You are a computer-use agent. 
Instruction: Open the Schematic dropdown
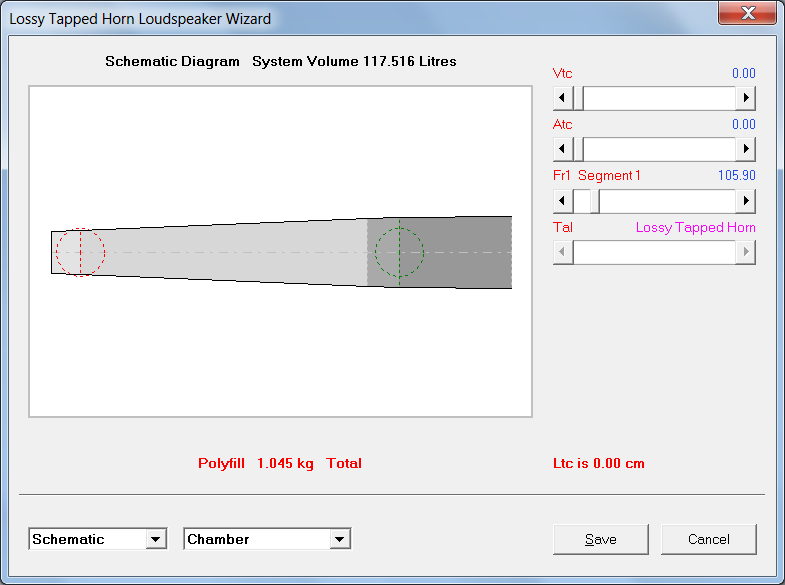click(x=156, y=539)
